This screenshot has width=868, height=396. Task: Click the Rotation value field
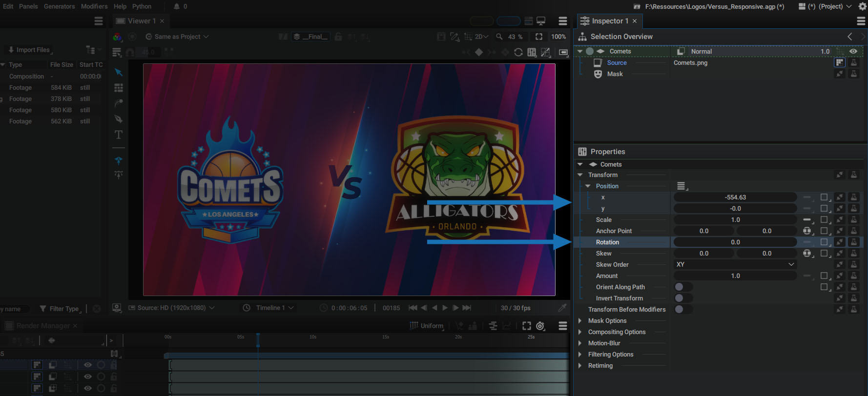click(x=735, y=242)
